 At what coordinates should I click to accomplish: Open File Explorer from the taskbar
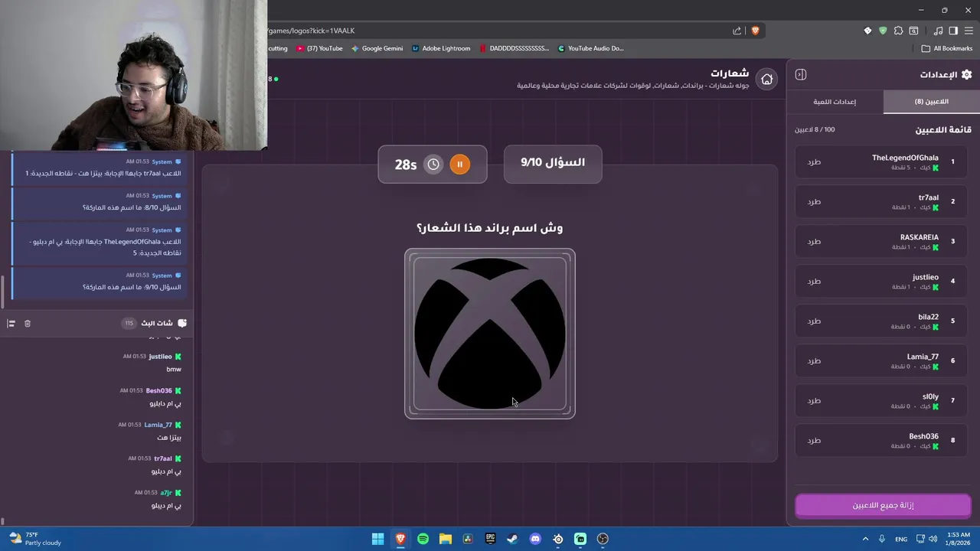[x=445, y=539]
